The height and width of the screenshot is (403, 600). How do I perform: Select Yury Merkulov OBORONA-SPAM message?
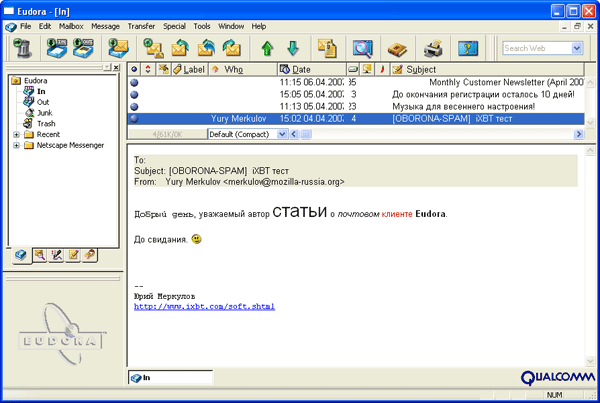point(356,119)
